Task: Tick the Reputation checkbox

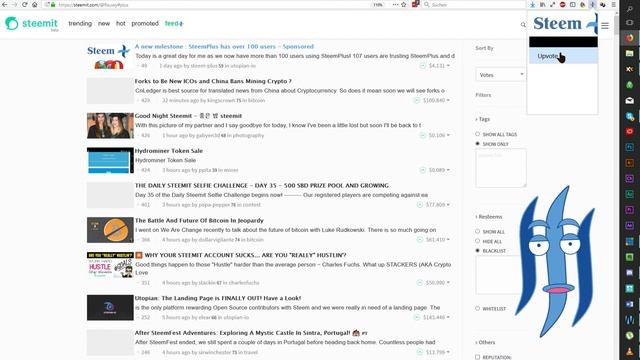Action: coord(477,357)
